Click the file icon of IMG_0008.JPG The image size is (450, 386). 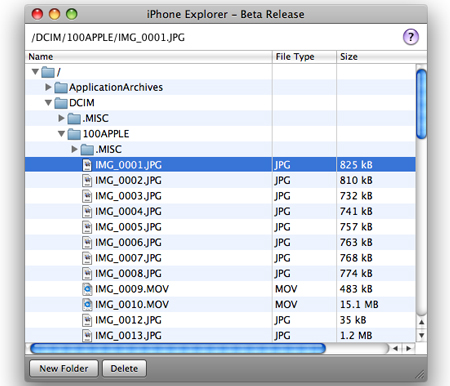(x=87, y=273)
